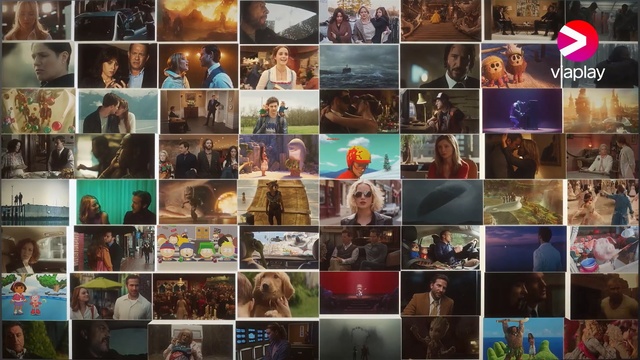Select the Dora the Explorer cartoon thumbnail
The width and height of the screenshot is (640, 360).
(34, 297)
